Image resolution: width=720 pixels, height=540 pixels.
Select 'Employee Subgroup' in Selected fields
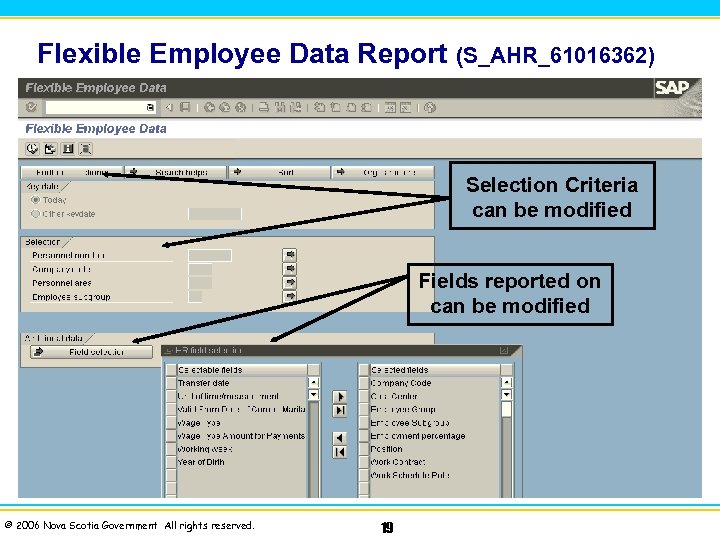(410, 423)
